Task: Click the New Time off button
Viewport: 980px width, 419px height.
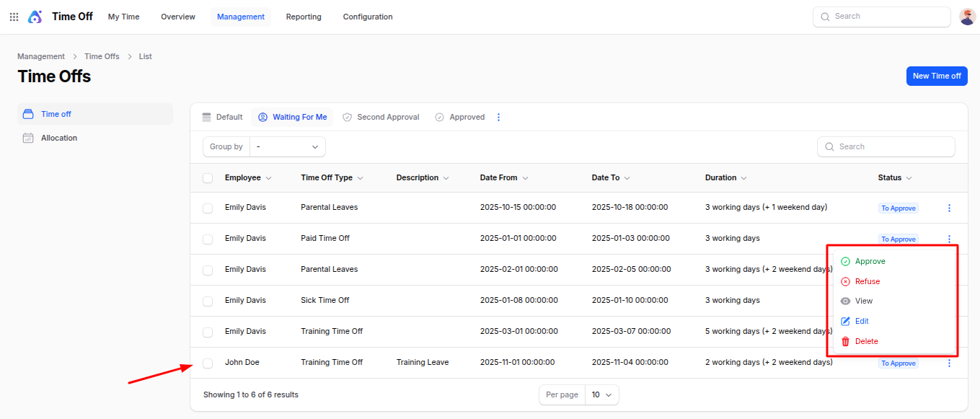Action: click(936, 76)
